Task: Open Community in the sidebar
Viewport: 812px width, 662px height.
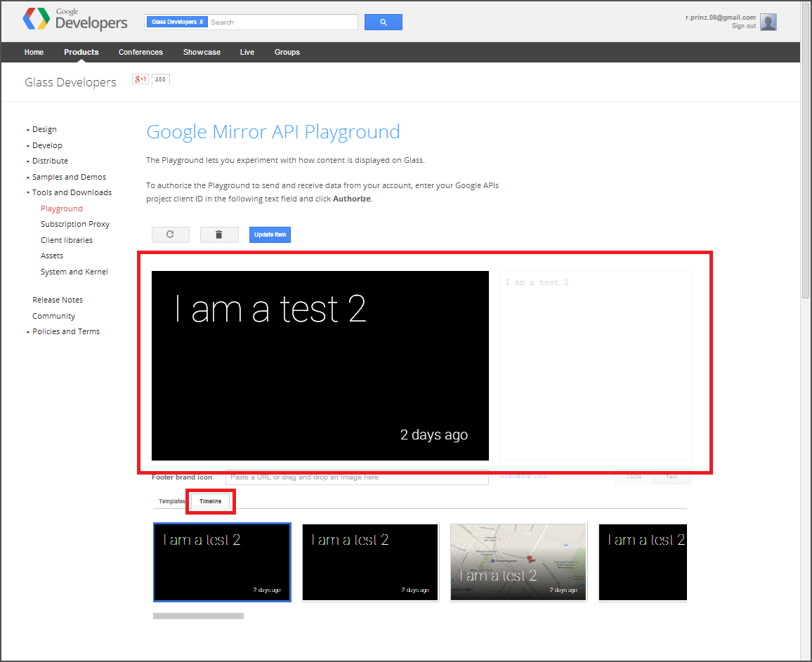Action: (53, 316)
